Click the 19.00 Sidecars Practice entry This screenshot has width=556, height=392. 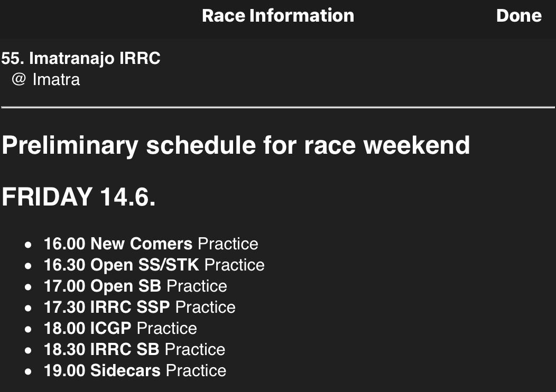(x=135, y=371)
